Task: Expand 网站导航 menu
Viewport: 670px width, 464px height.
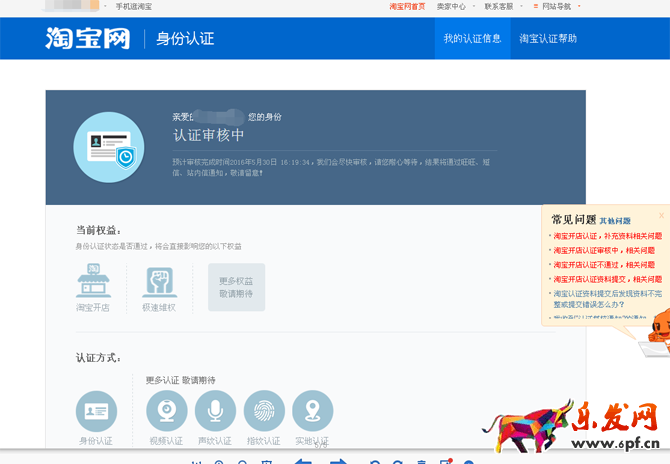Action: tap(556, 6)
